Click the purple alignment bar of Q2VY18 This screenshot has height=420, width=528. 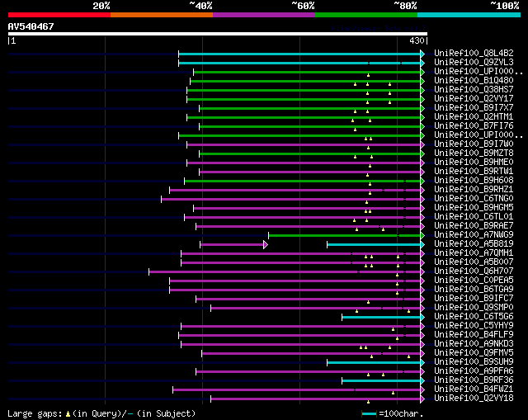point(315,399)
